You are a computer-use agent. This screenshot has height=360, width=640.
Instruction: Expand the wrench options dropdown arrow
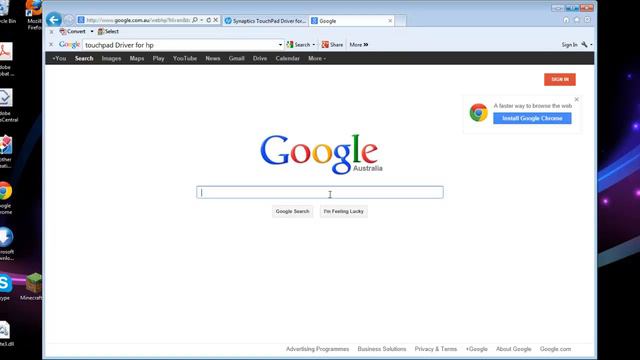point(591,45)
